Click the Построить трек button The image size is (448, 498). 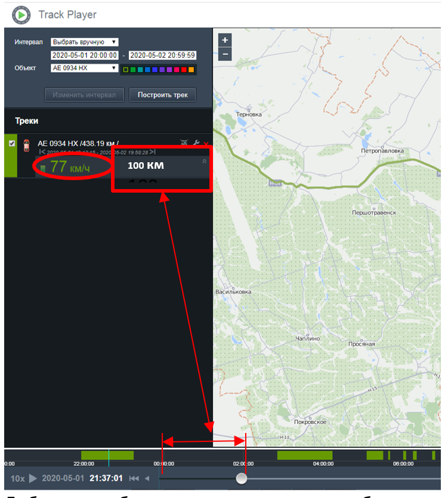[x=162, y=95]
